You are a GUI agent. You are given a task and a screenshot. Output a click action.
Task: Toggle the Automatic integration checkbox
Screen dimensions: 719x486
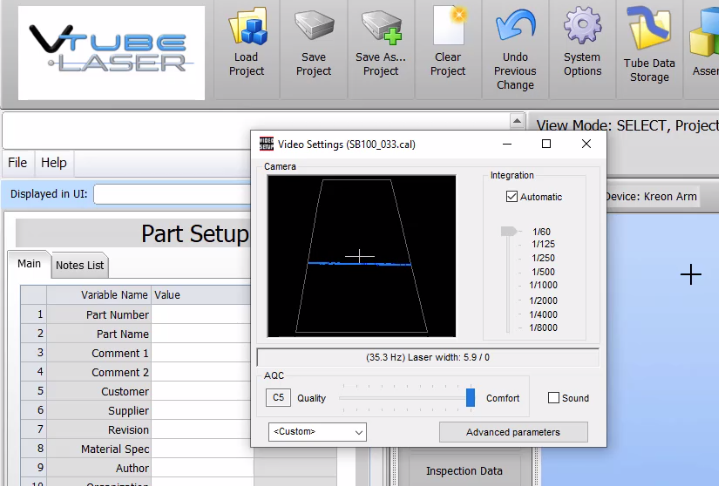pos(512,197)
